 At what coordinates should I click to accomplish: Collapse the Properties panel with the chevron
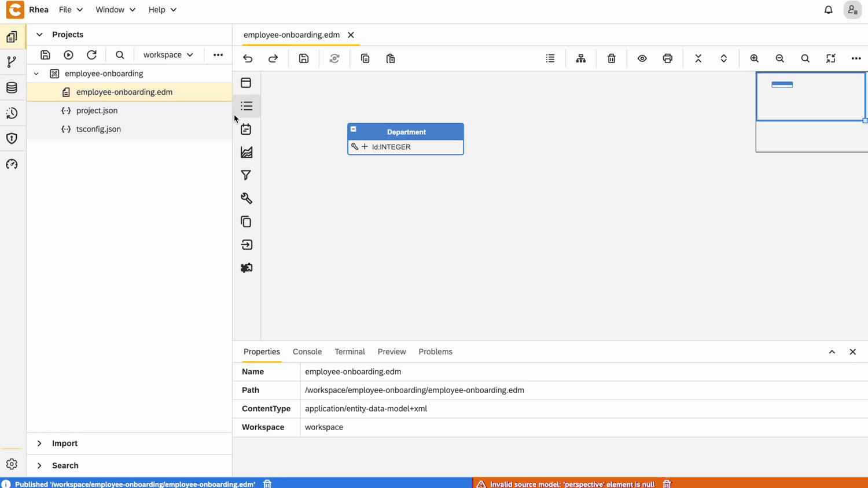point(832,352)
